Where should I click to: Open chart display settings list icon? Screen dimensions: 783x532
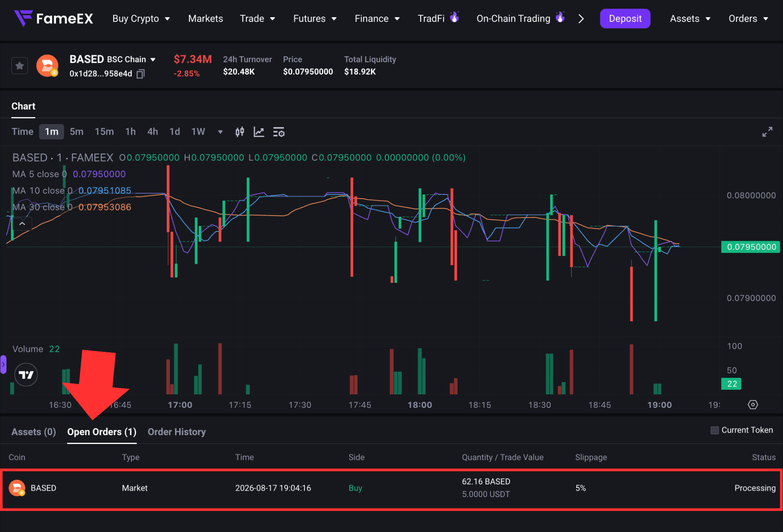(x=279, y=132)
